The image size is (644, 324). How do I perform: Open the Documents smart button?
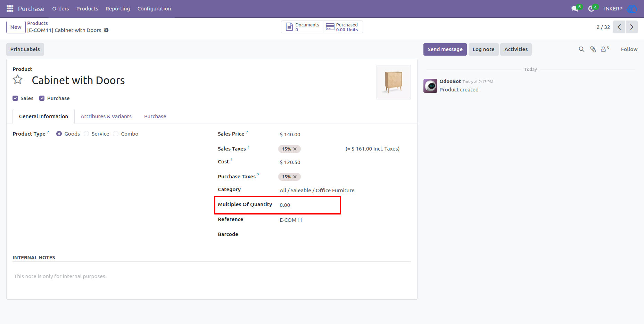click(x=302, y=27)
